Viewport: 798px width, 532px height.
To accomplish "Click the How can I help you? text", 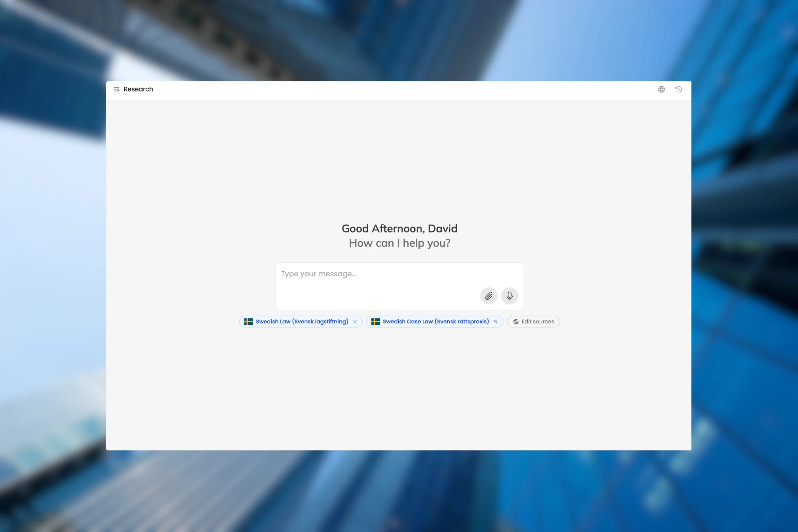I will pos(399,243).
